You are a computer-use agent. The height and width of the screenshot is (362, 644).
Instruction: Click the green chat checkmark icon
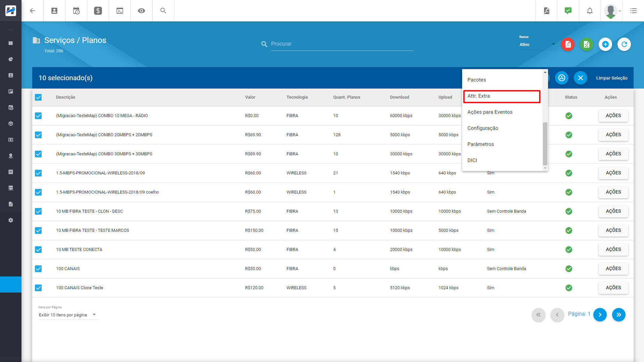568,11
